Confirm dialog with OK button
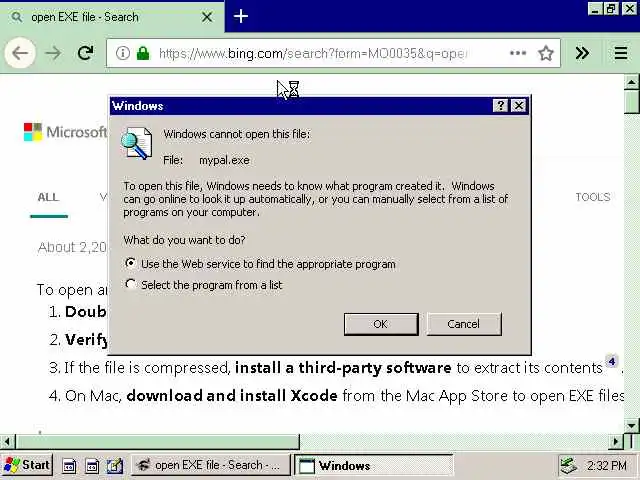This screenshot has height=480, width=640. click(381, 324)
